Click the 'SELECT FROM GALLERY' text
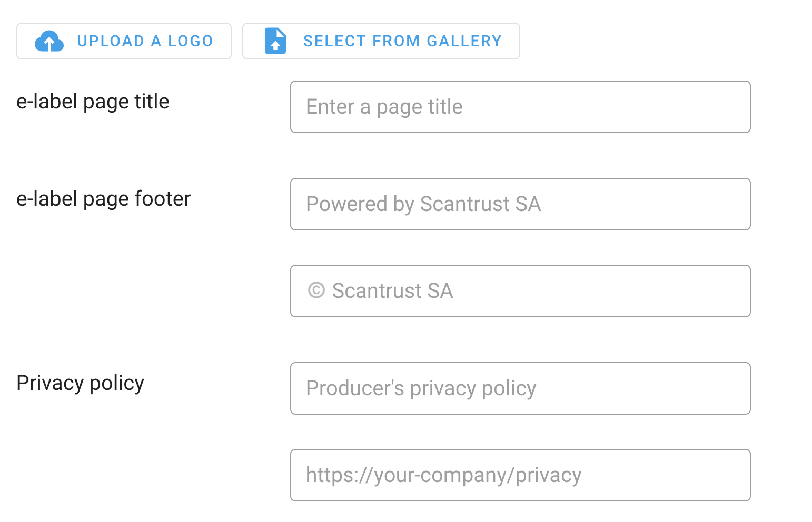The image size is (812, 522). click(402, 41)
